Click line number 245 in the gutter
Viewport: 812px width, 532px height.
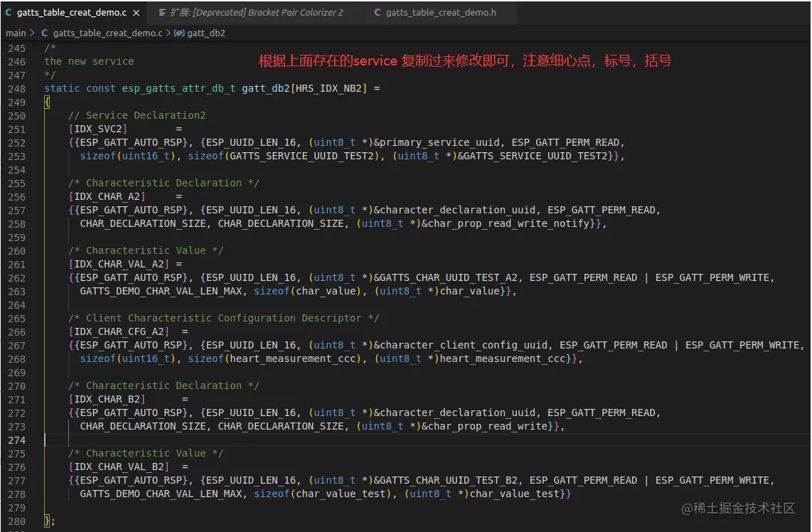click(x=16, y=48)
